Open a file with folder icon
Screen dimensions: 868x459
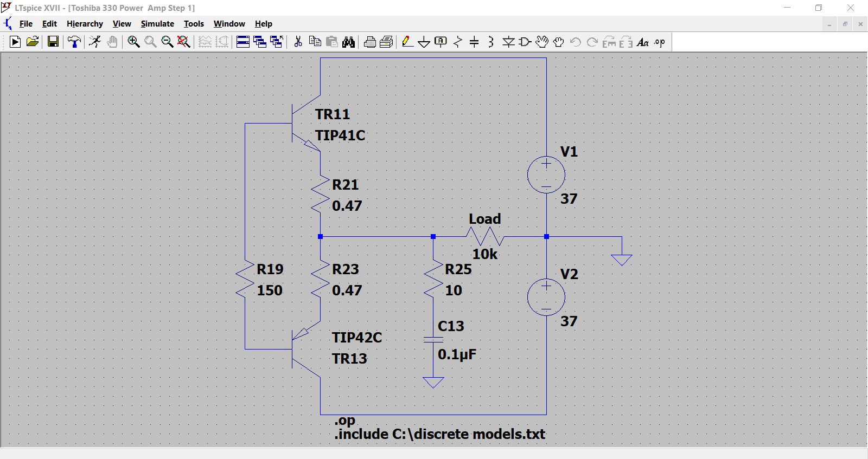coord(33,42)
